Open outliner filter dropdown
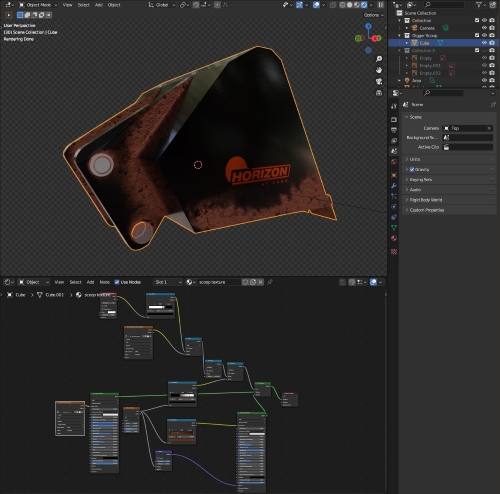Screen dimensions: 500x494 coord(481,5)
